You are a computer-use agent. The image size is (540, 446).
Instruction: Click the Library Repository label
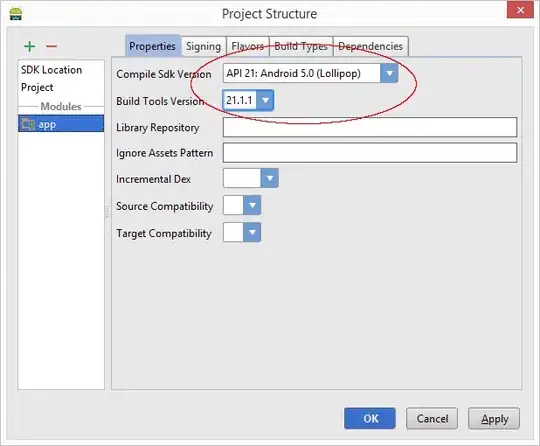click(x=158, y=128)
